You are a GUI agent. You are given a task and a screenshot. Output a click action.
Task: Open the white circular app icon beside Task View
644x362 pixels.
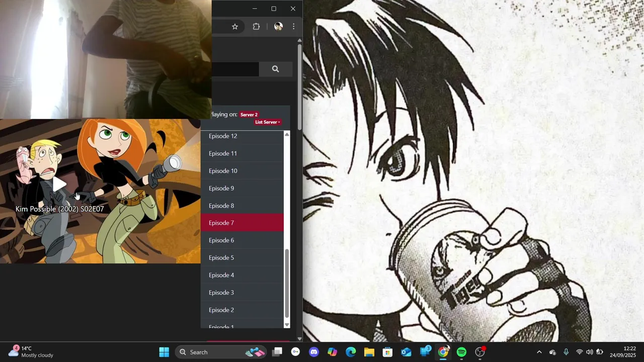(295, 352)
